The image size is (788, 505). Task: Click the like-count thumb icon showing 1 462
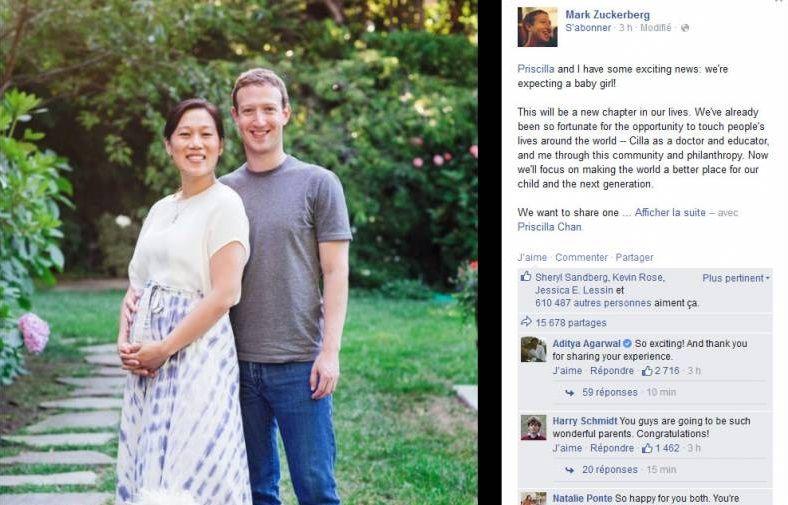[x=647, y=448]
